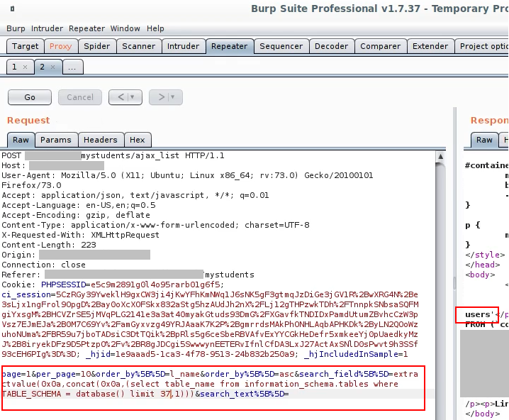
Task: Switch request view to Raw
Action: tap(21, 140)
